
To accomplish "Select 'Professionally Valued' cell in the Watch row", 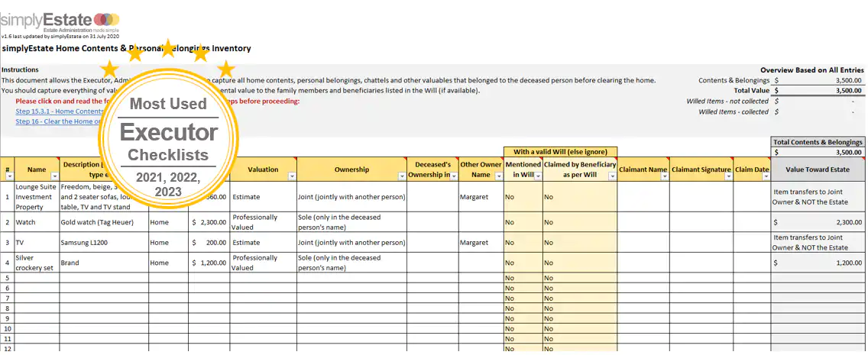I will pyautogui.click(x=264, y=221).
